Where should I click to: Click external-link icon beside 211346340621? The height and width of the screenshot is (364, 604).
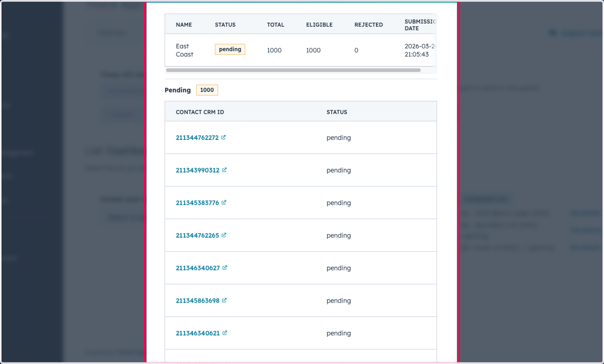tap(224, 333)
